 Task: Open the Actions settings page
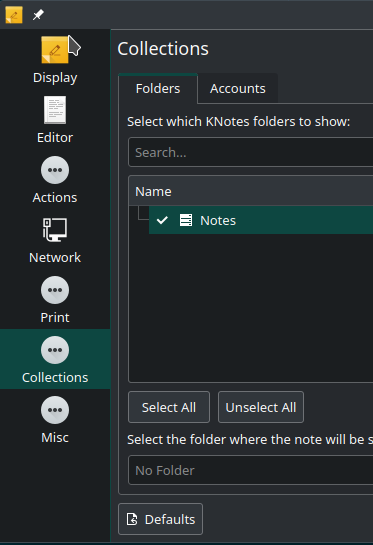(x=55, y=180)
